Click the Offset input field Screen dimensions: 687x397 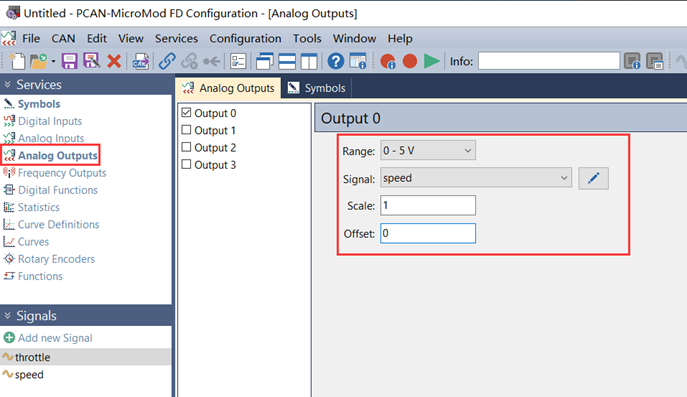(x=428, y=233)
